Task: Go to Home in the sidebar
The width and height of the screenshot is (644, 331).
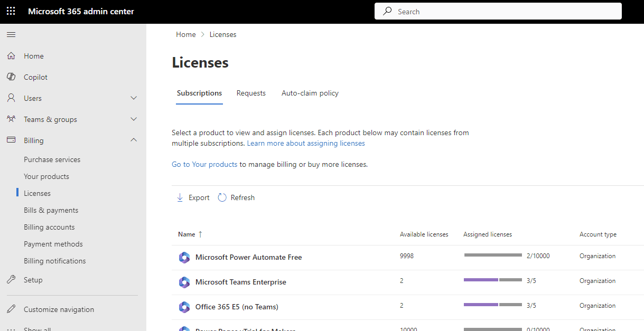Action: [34, 56]
